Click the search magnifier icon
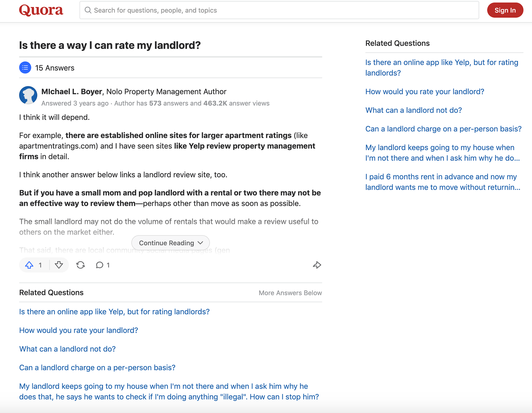The height and width of the screenshot is (413, 532). [88, 10]
